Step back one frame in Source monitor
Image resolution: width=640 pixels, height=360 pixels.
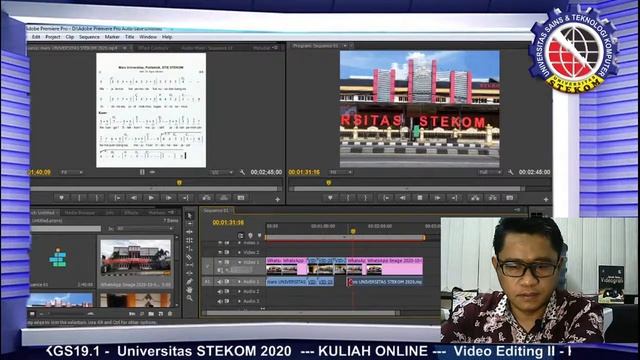tap(134, 198)
